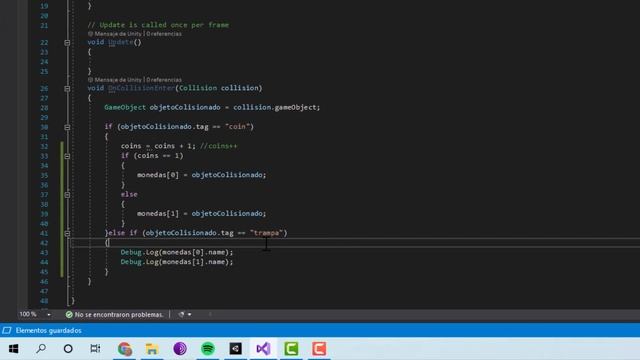640x360 pixels.
Task: Click 'Mensaje de Unity' CodeLens above OnCollisionEnter
Action: 118,80
